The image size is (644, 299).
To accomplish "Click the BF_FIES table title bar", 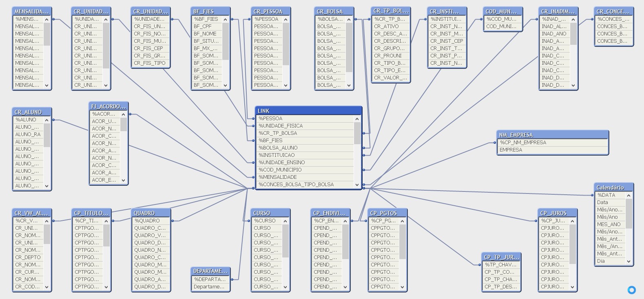I will (x=210, y=11).
